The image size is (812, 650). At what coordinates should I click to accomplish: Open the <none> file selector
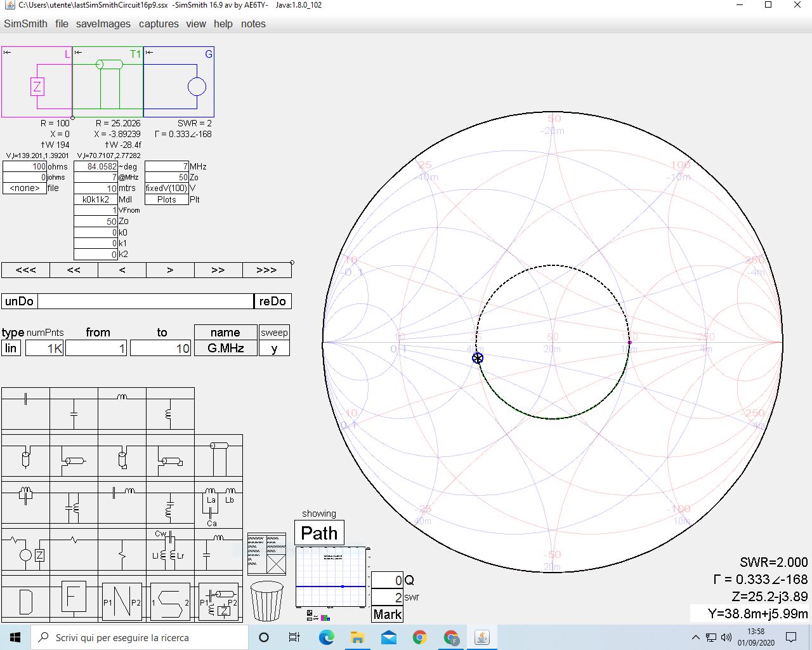tap(25, 188)
